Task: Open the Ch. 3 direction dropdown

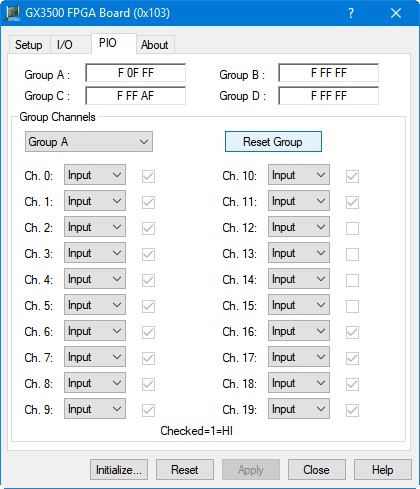Action: (95, 252)
